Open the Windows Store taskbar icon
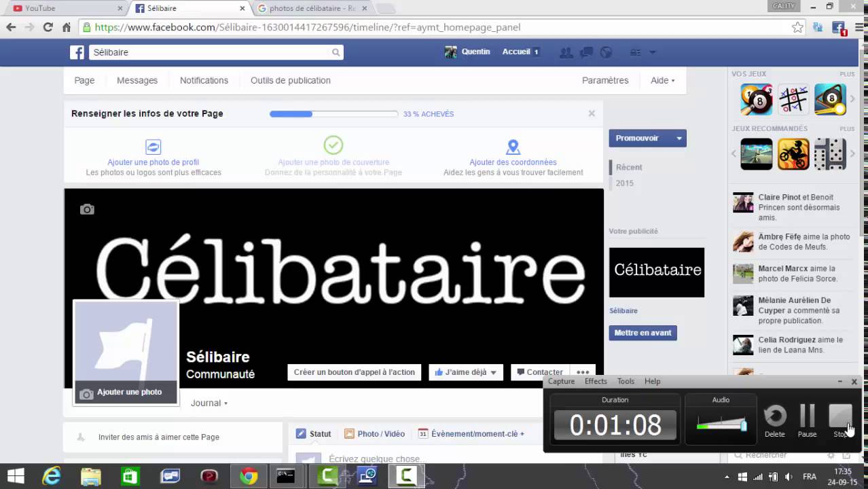The image size is (868, 489). (130, 477)
